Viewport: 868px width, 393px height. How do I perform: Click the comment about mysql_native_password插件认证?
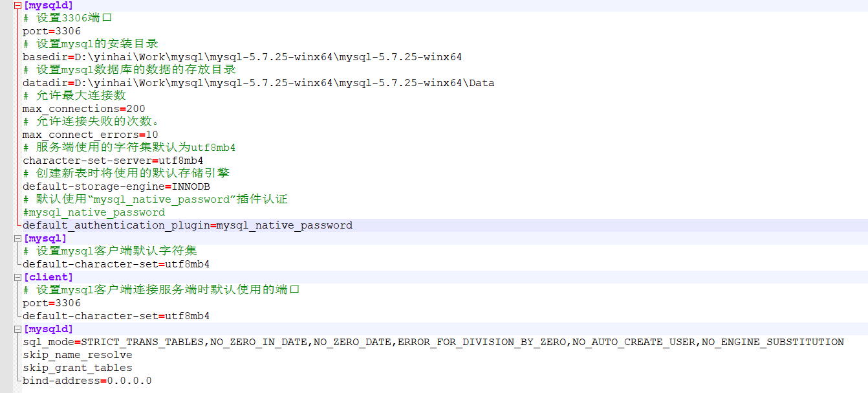point(155,199)
